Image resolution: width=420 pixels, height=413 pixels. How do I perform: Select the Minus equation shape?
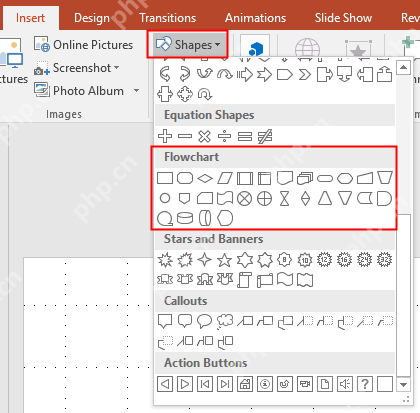click(185, 136)
